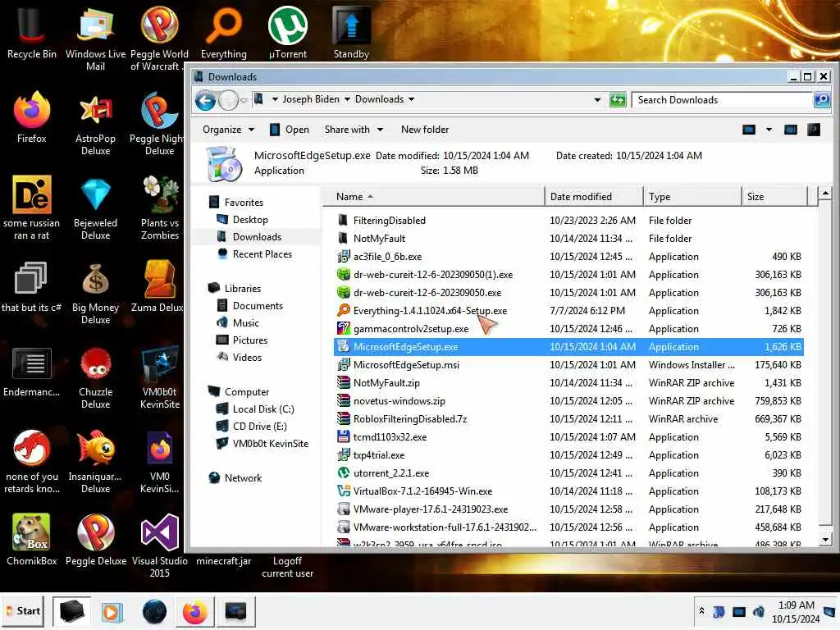Select RobloxFilteringDisabled.7z file
Image resolution: width=840 pixels, height=630 pixels.
point(569,419)
